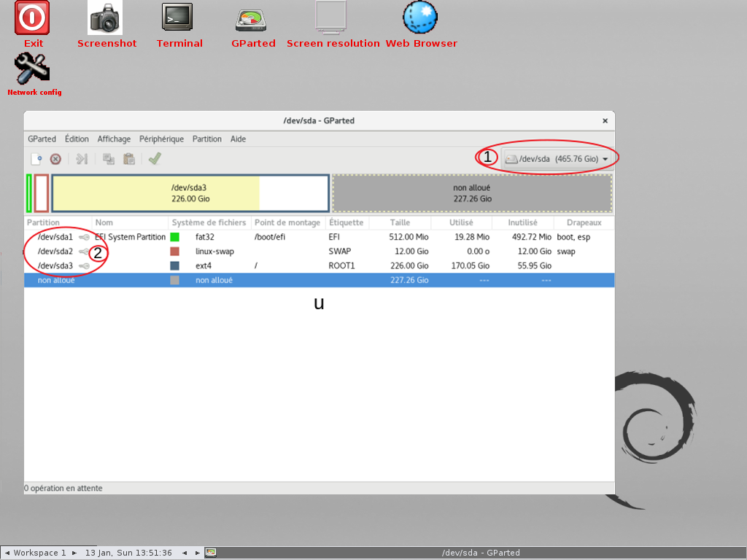747x560 pixels.
Task: Click the ROOT1 label cell
Action: pos(341,265)
